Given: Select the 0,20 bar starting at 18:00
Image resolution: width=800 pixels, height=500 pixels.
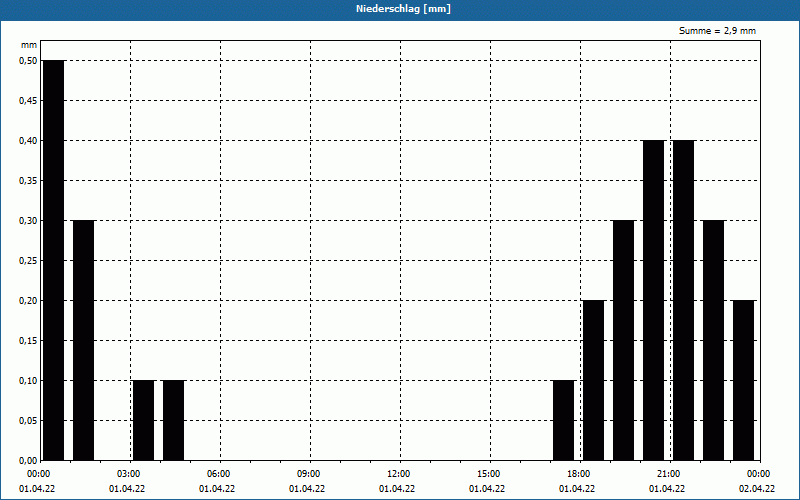Looking at the screenshot, I should tap(594, 381).
